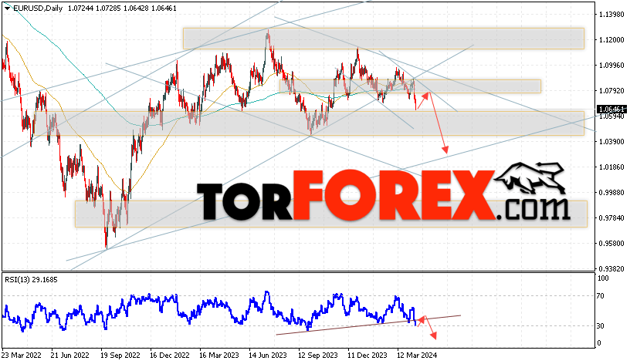Select price level 0.93820 on axis
Screen dimensions: 630x364
(611, 269)
